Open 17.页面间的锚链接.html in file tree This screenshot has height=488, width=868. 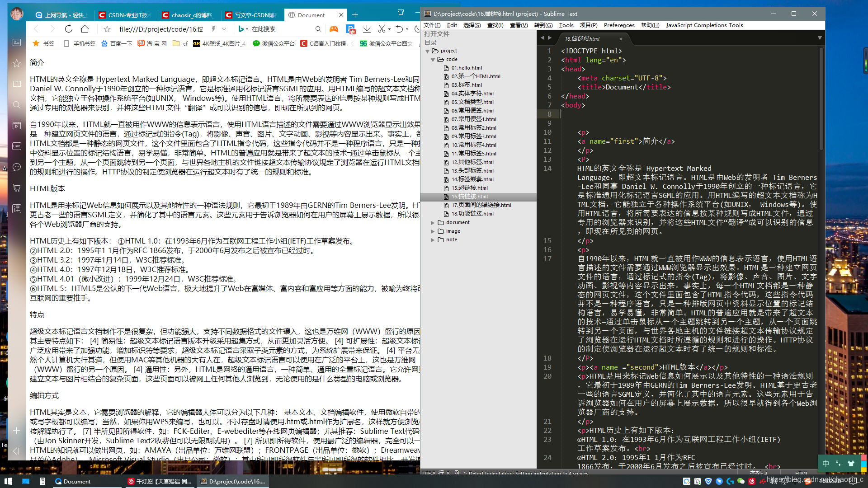coord(481,205)
